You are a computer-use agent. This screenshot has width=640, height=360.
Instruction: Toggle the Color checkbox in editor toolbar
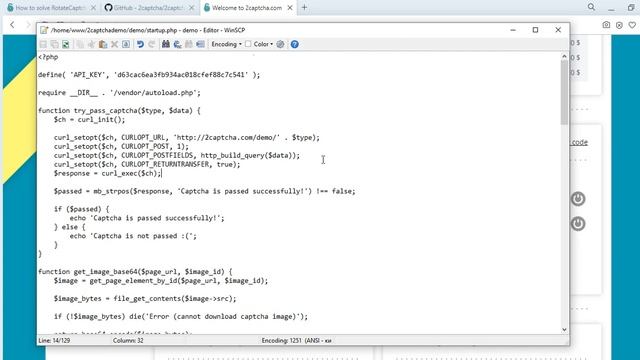(x=248, y=44)
